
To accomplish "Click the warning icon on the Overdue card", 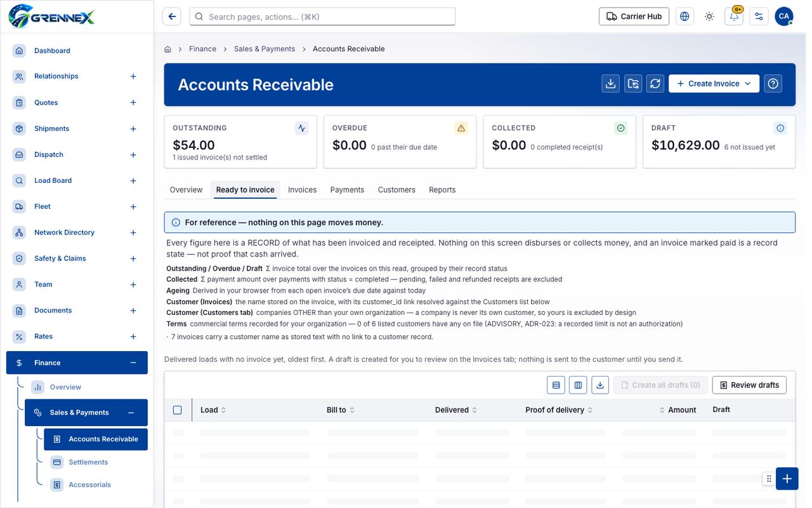I will click(x=461, y=128).
